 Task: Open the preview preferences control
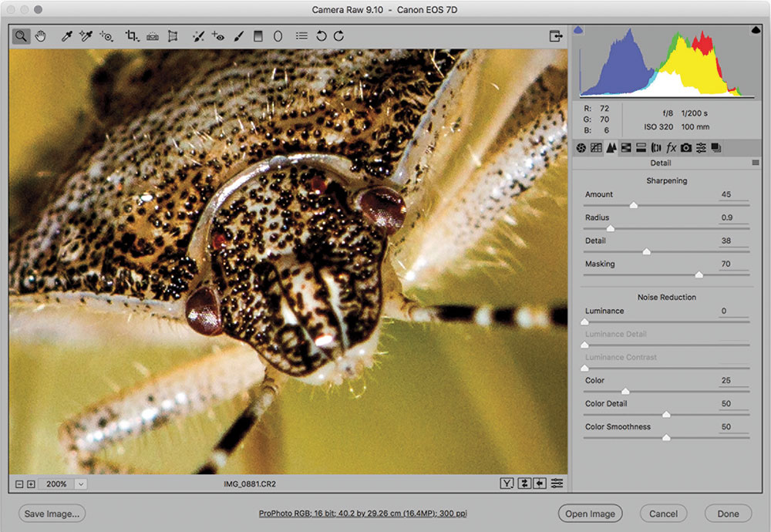pyautogui.click(x=557, y=483)
